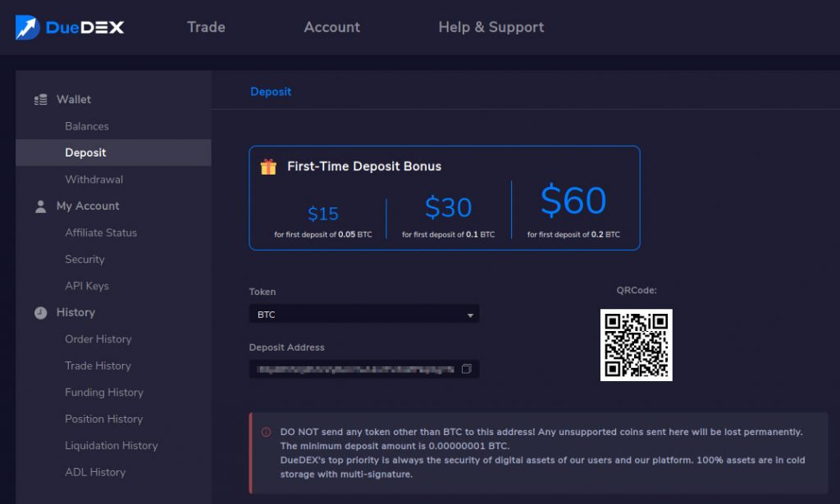840x504 pixels.
Task: Open API Keys page
Action: [87, 286]
